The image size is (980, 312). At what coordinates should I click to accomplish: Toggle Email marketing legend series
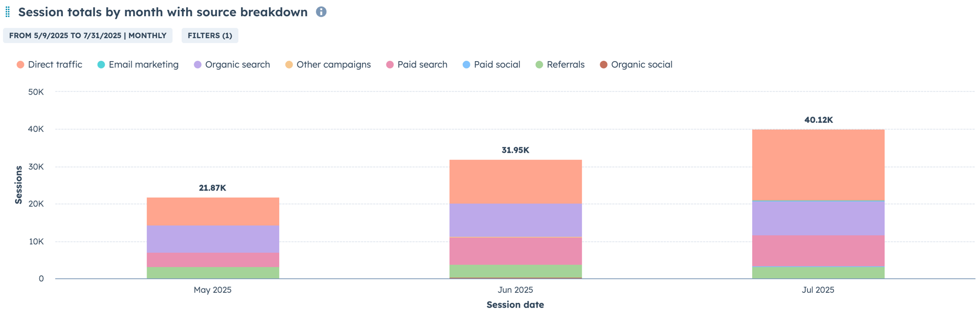pos(138,65)
